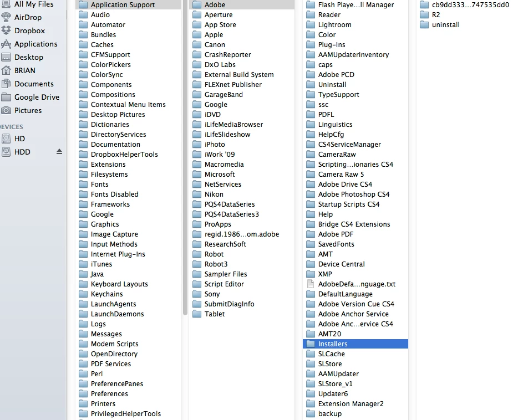The width and height of the screenshot is (518, 420).
Task: Click the BRIAN home folder icon
Action: click(6, 70)
